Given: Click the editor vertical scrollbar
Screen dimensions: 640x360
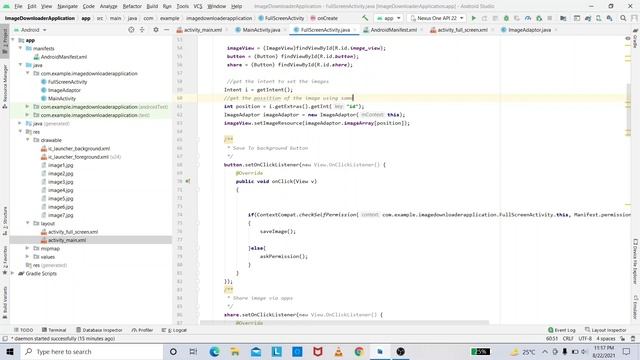Looking at the screenshot, I should tap(628, 110).
